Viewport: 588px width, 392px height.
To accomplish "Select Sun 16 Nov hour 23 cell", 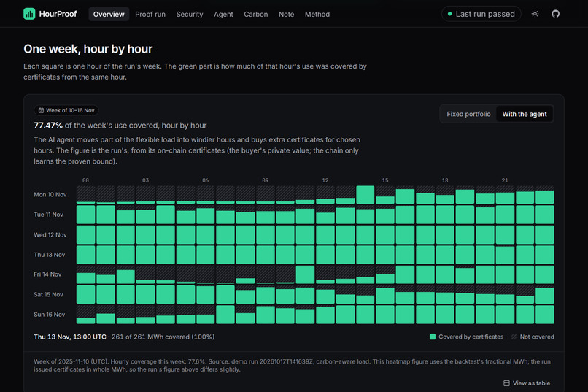I will 545,315.
